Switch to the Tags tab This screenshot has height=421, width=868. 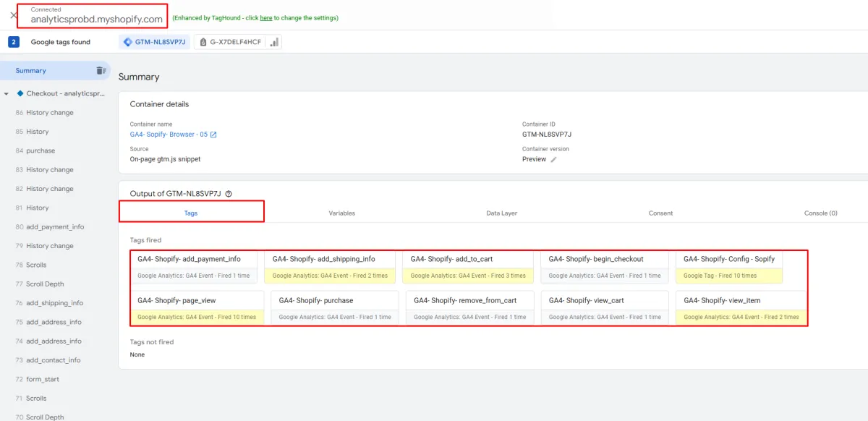tap(191, 213)
